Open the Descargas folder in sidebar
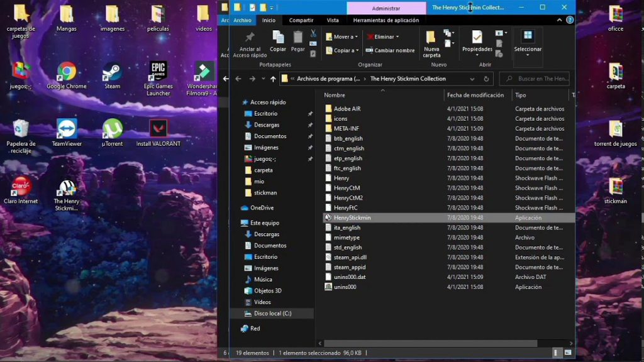This screenshot has height=362, width=644. [x=267, y=124]
